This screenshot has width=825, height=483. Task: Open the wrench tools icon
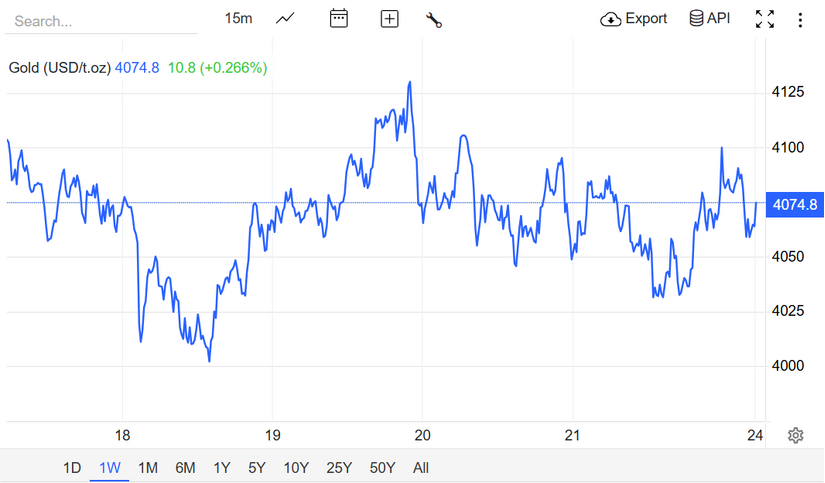(x=433, y=19)
